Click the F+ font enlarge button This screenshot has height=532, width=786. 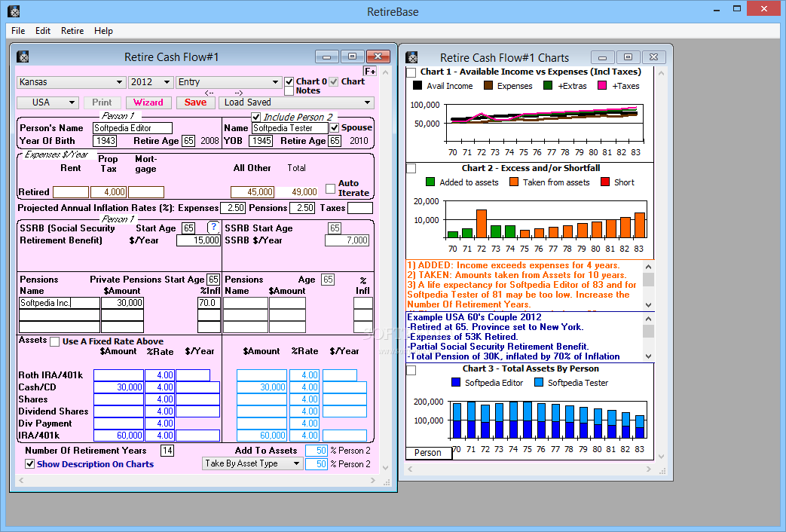click(x=370, y=71)
